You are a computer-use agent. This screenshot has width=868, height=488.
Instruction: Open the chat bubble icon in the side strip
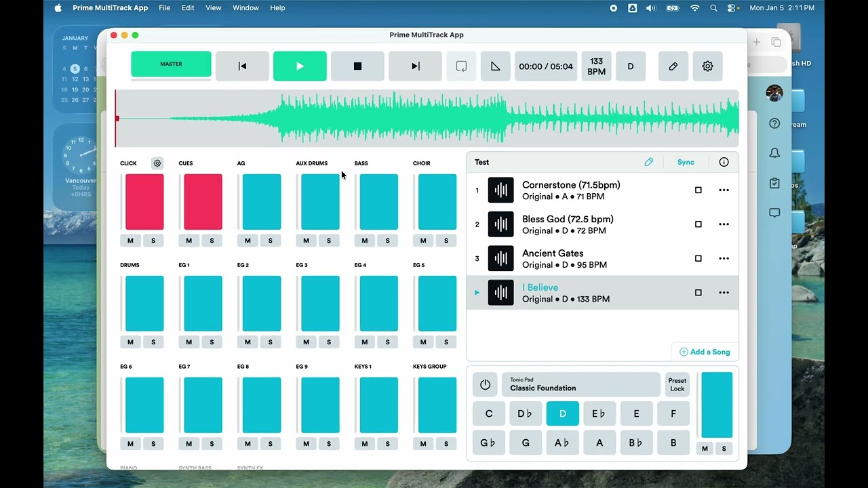coord(774,213)
